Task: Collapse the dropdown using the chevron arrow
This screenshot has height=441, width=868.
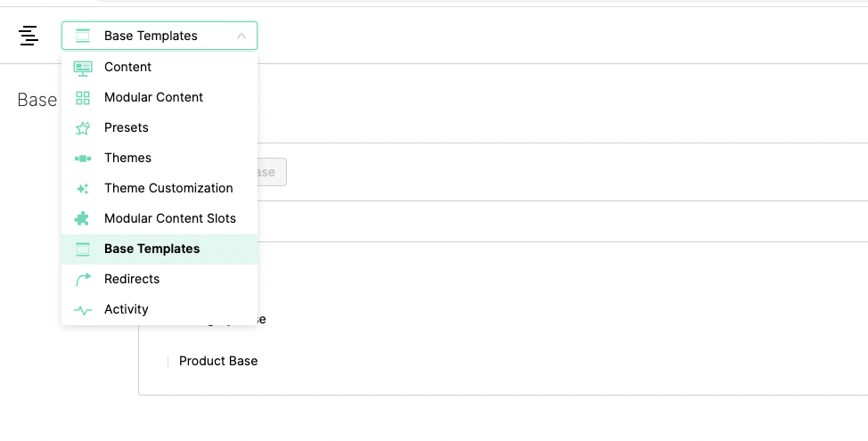Action: (241, 36)
